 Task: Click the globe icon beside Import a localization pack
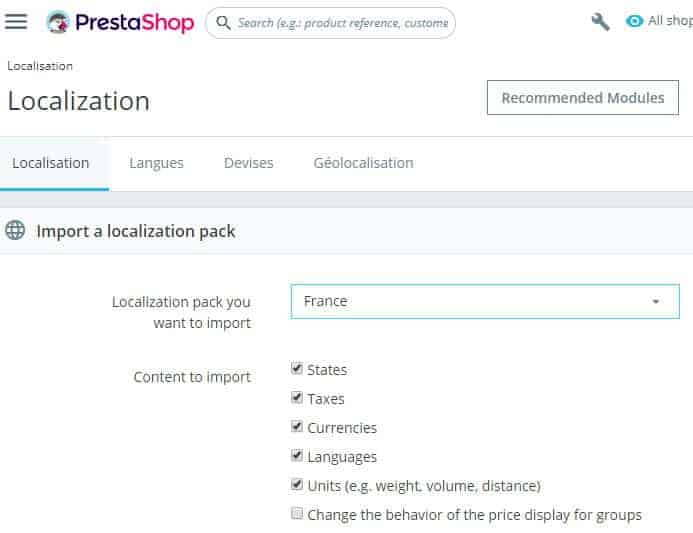point(15,230)
